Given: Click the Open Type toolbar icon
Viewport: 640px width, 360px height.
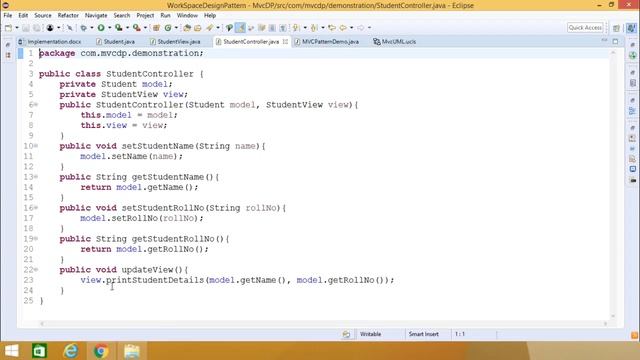Looking at the screenshot, I should (187, 28).
